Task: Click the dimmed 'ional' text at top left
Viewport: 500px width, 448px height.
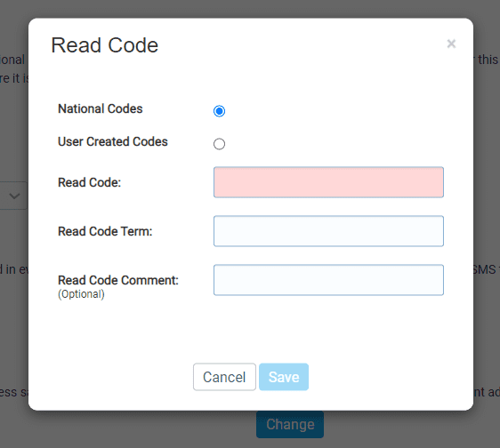Action: point(12,60)
